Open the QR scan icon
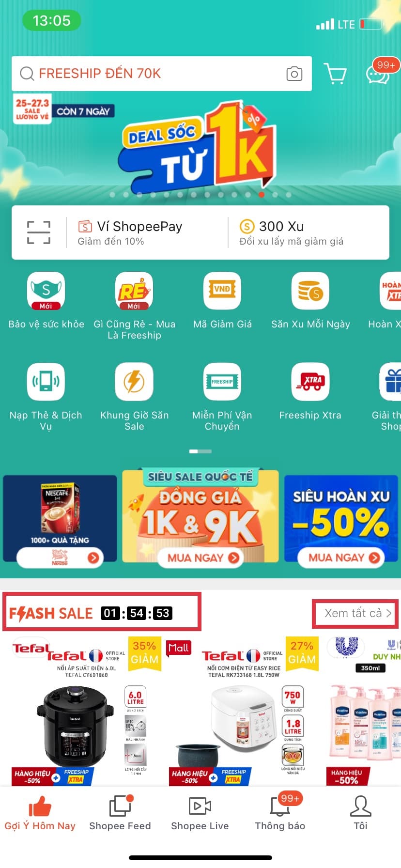 [39, 232]
